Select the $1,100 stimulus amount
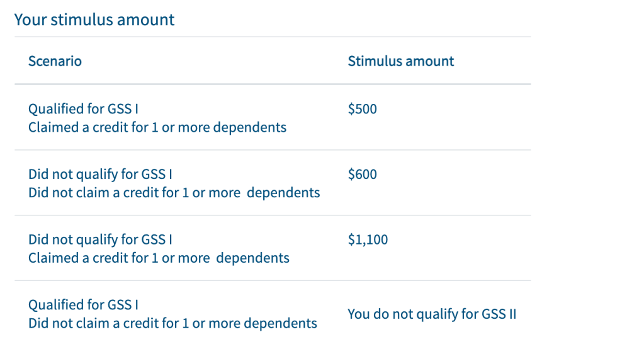Viewport: 644px width, 356px height. 368,239
